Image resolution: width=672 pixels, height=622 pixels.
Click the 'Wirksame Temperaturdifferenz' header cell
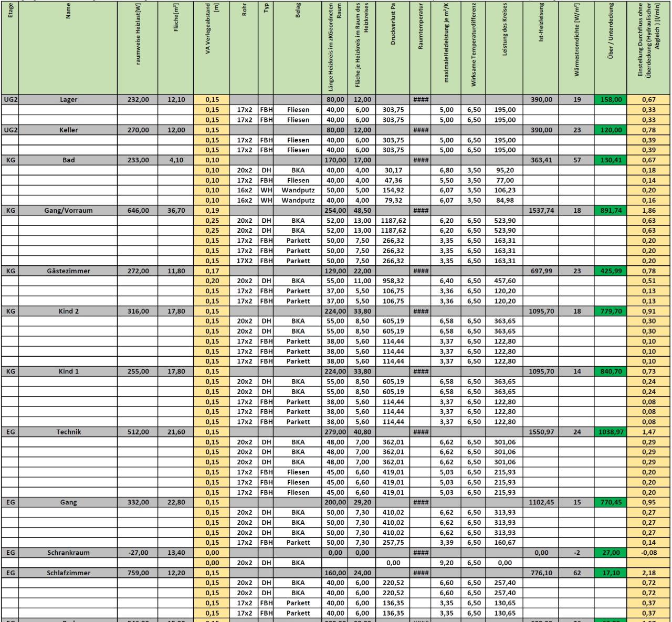474,47
